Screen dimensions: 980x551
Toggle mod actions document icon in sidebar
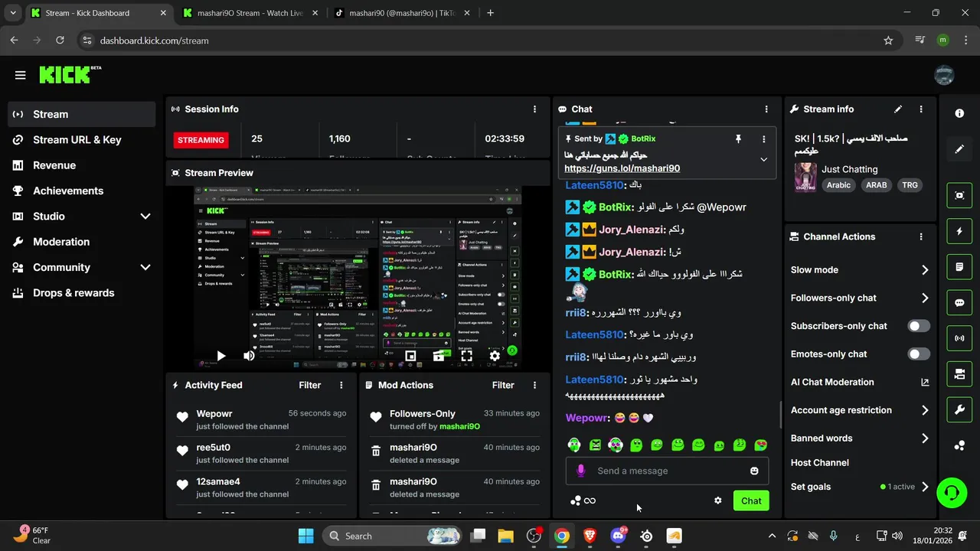(959, 267)
